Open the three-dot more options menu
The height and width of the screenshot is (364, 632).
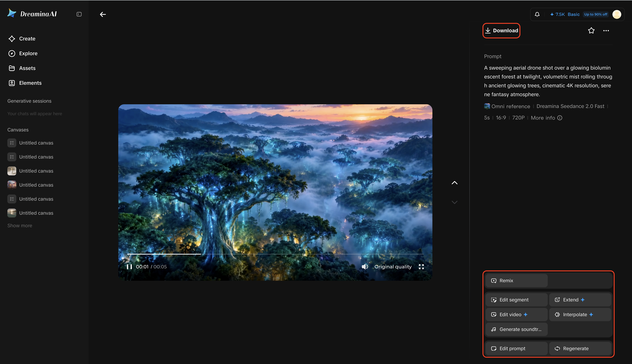606,30
